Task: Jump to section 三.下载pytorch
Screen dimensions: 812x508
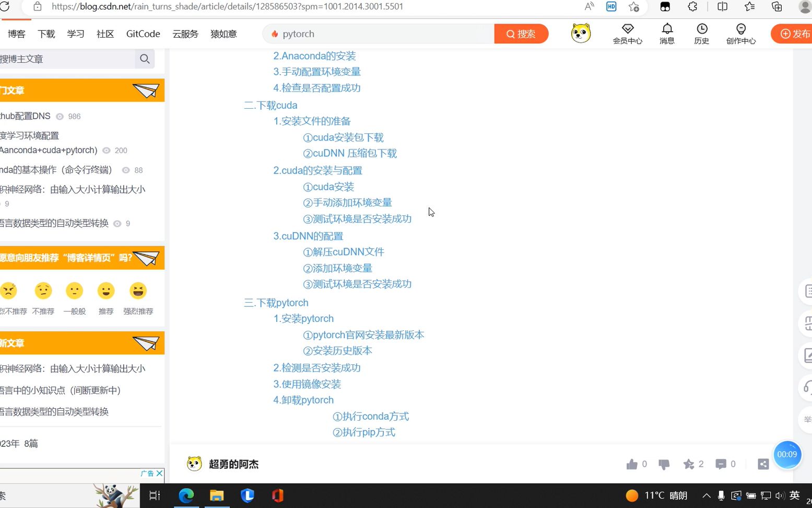Action: 276,303
